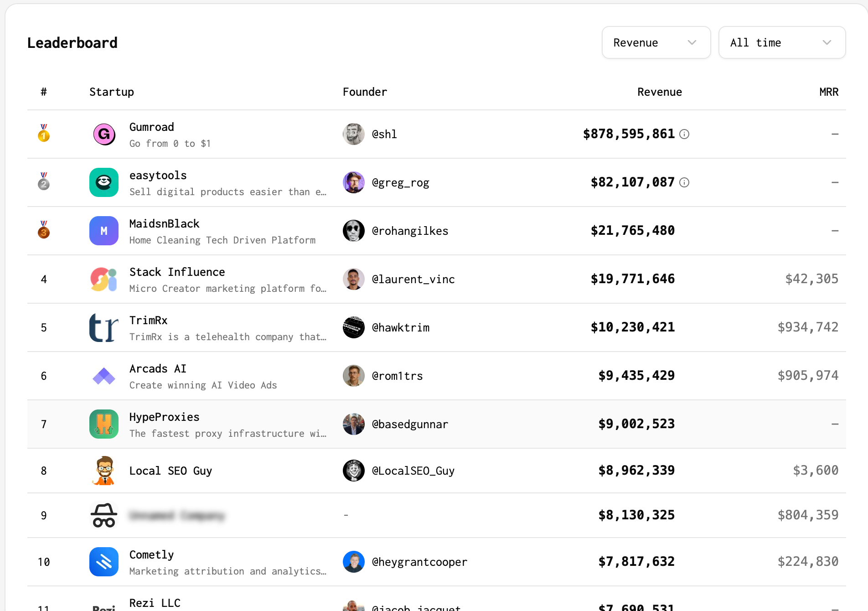Screen dimensions: 868x611
Task: Click the easytools green logo icon
Action: 104,182
